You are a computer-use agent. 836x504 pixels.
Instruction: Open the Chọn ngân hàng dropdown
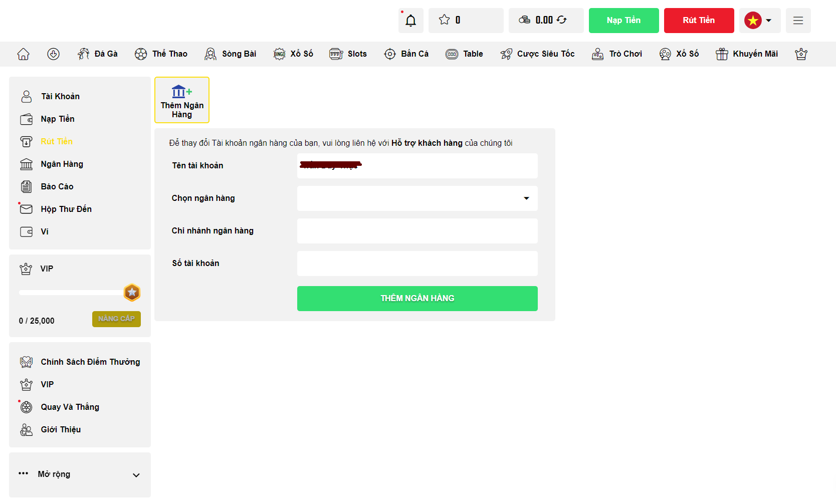(x=417, y=198)
